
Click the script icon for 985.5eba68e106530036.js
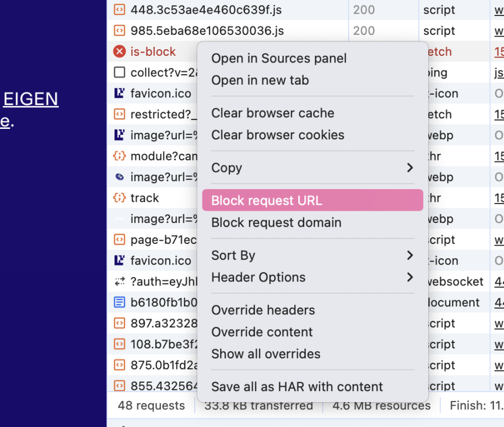coord(119,30)
